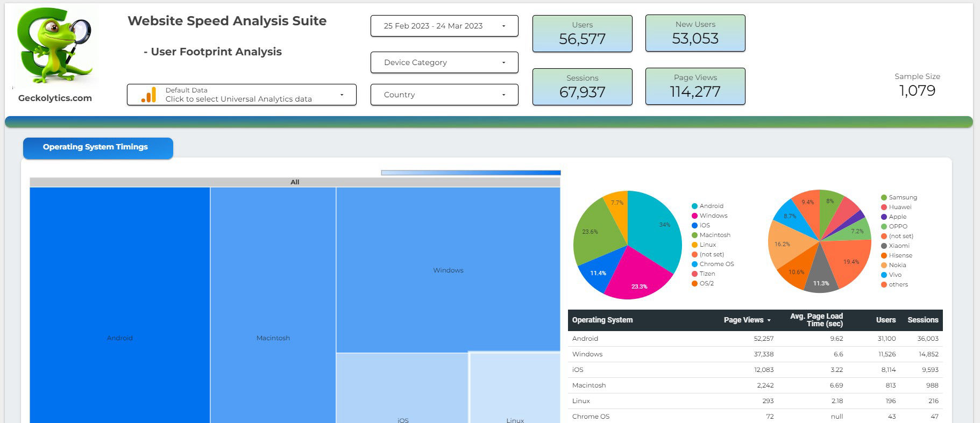The height and width of the screenshot is (423, 980).
Task: Click the New Users scorecard 53,053
Action: pos(695,33)
